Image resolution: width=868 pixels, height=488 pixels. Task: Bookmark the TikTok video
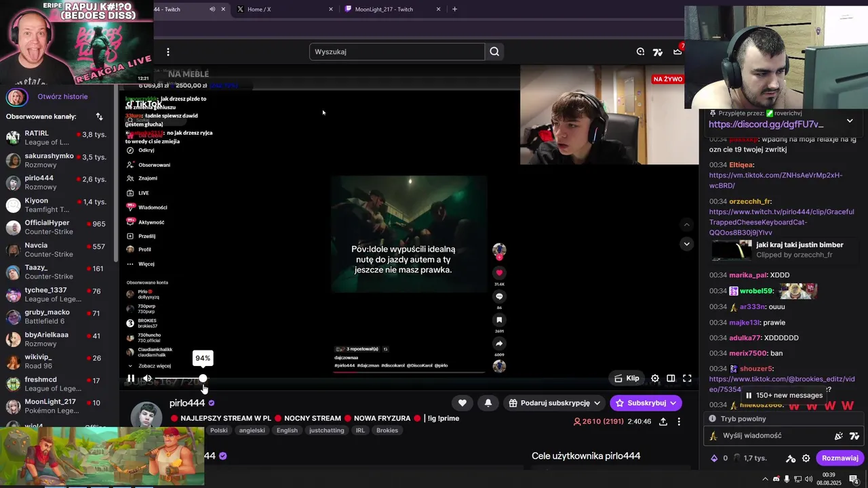[x=499, y=320]
